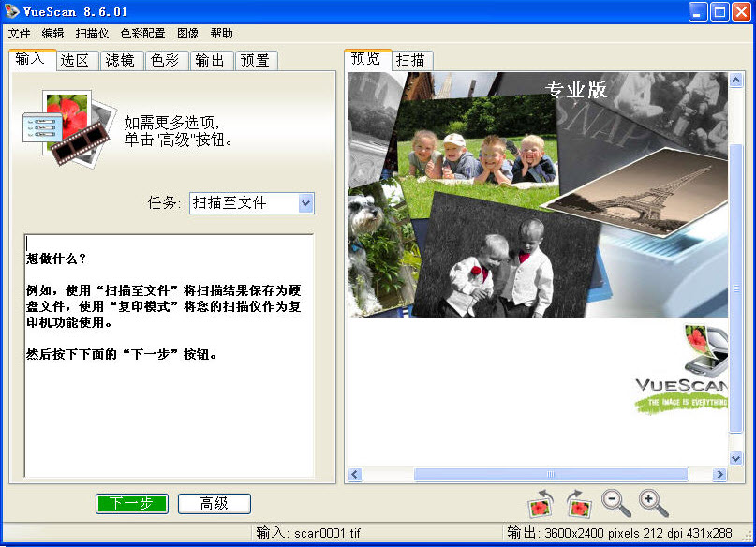Click the rotate counterclockwise icon
This screenshot has width=756, height=547.
(542, 503)
